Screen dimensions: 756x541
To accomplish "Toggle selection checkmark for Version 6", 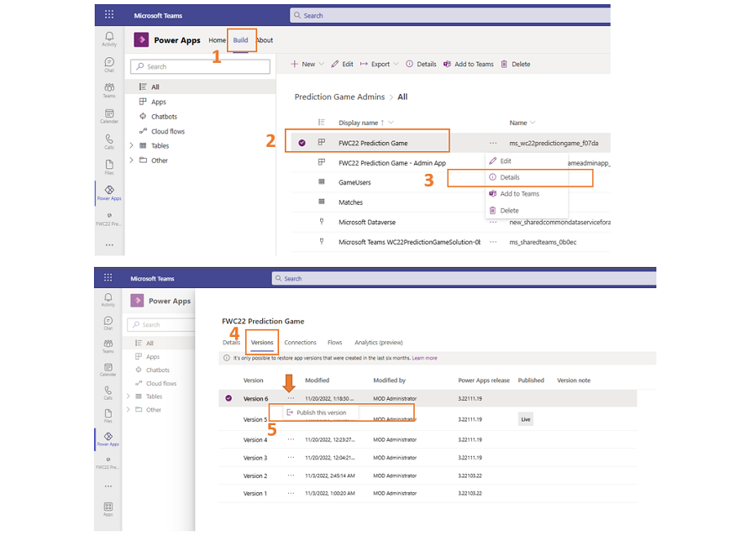I will pyautogui.click(x=228, y=398).
